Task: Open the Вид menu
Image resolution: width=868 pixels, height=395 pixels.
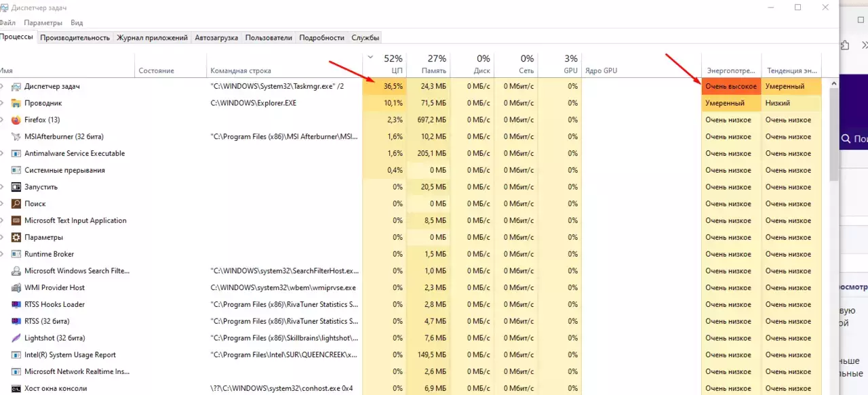Action: pyautogui.click(x=77, y=23)
